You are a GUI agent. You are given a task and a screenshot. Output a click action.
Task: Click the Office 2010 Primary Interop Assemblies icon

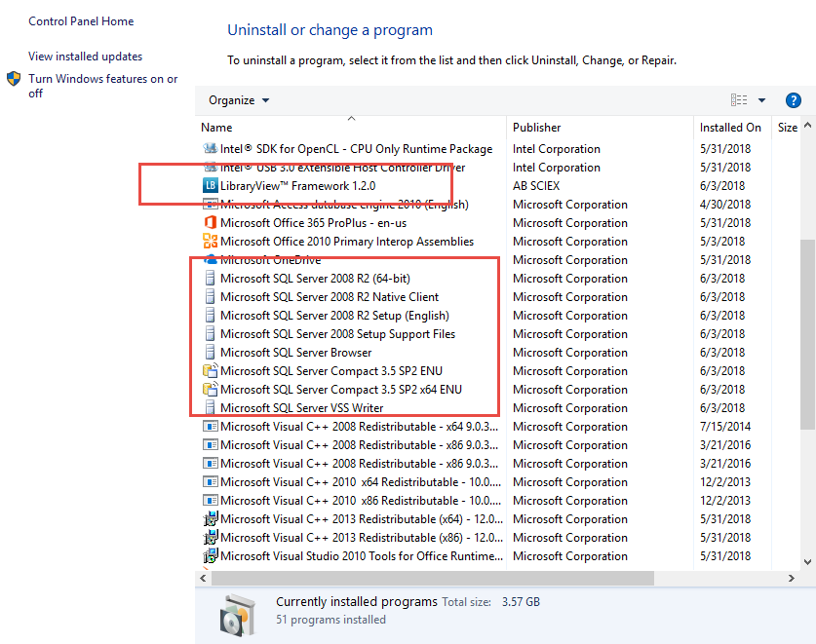tap(211, 242)
